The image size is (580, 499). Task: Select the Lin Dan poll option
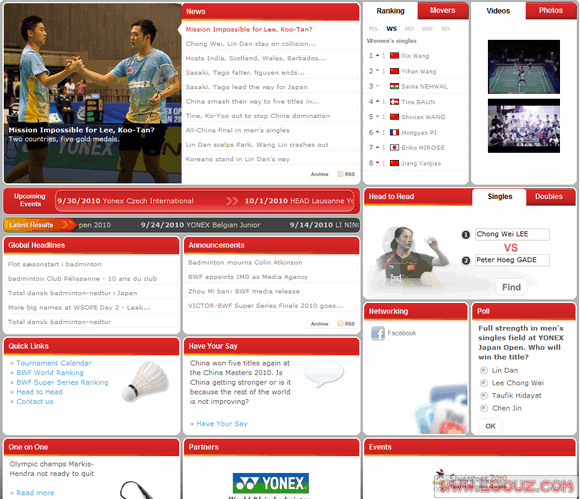pyautogui.click(x=483, y=370)
